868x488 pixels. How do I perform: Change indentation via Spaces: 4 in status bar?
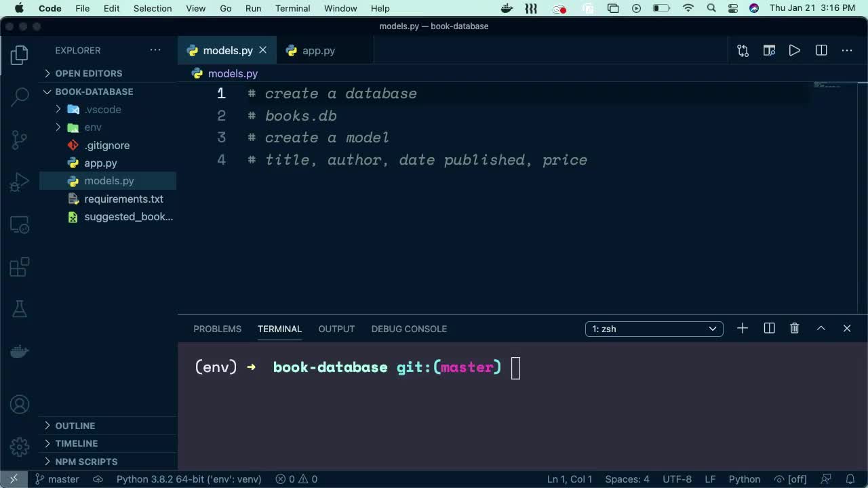coord(627,479)
